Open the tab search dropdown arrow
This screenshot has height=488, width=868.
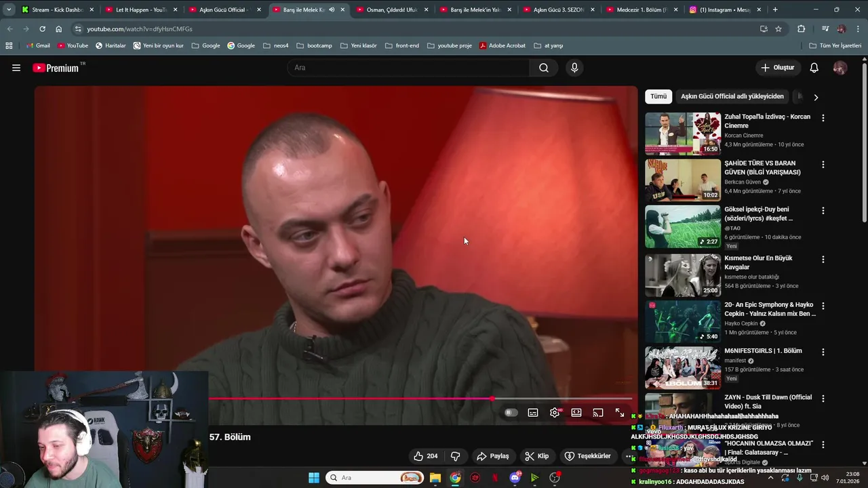[8, 9]
